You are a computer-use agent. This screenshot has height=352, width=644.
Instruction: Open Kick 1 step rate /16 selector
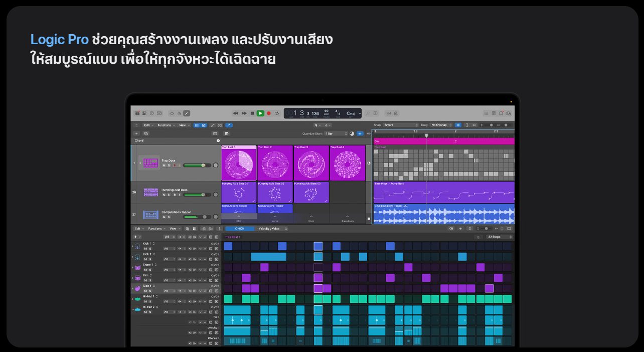pyautogui.click(x=169, y=249)
